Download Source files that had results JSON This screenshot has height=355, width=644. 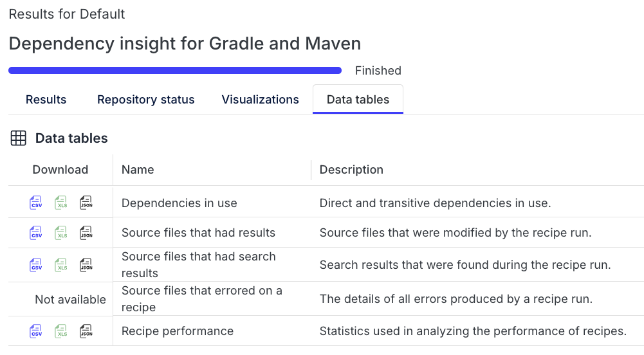(86, 233)
